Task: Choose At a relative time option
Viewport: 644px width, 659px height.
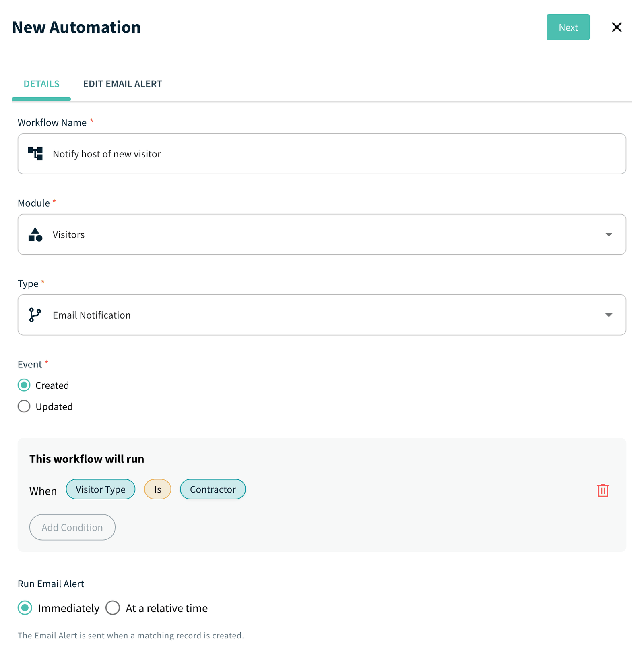Action: [113, 608]
